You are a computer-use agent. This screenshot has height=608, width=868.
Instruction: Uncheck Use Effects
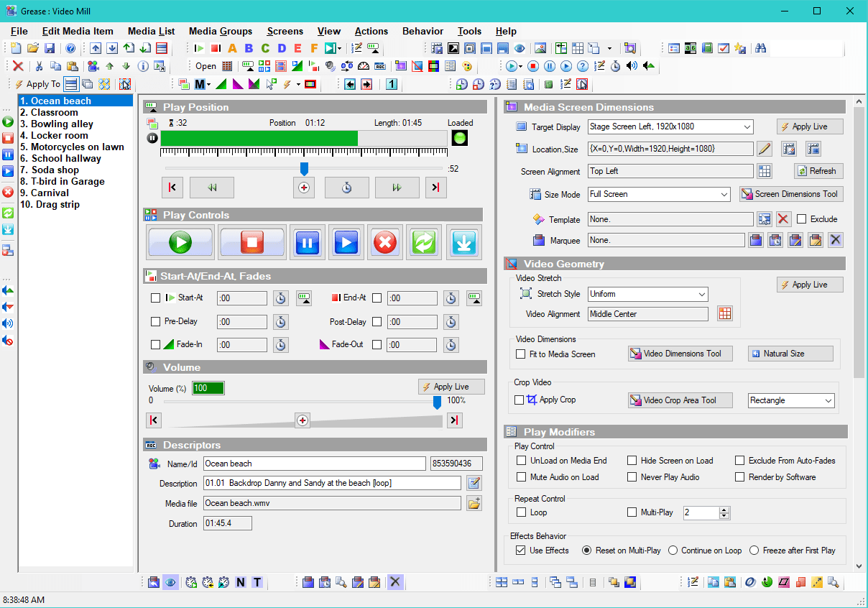(x=521, y=551)
